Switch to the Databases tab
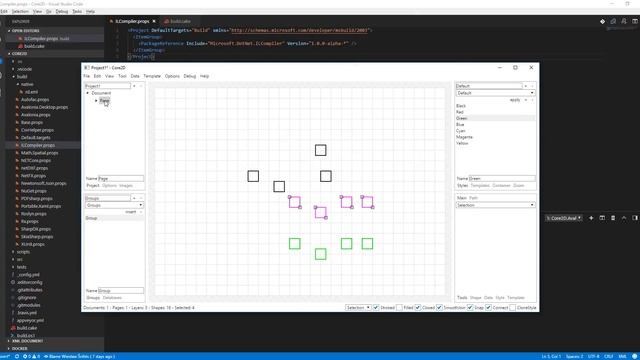Screen dimensions: 640x360 112,298
